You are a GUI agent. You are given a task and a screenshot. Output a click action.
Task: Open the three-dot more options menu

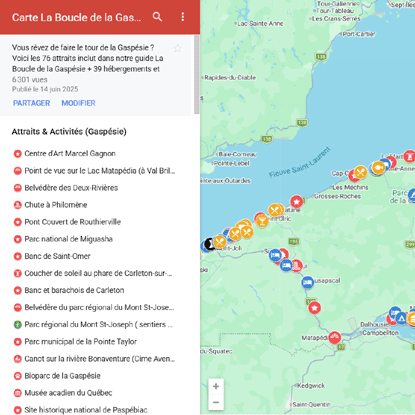(182, 17)
